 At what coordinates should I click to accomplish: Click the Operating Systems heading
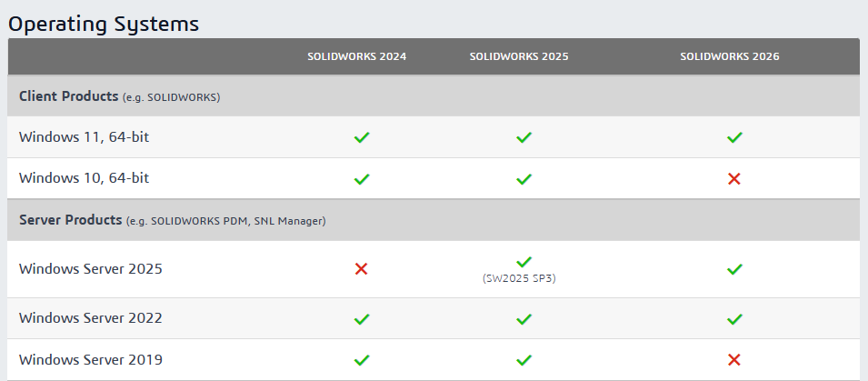pyautogui.click(x=104, y=24)
